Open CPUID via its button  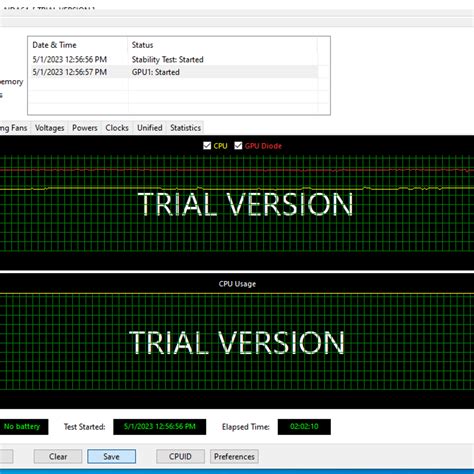(180, 456)
